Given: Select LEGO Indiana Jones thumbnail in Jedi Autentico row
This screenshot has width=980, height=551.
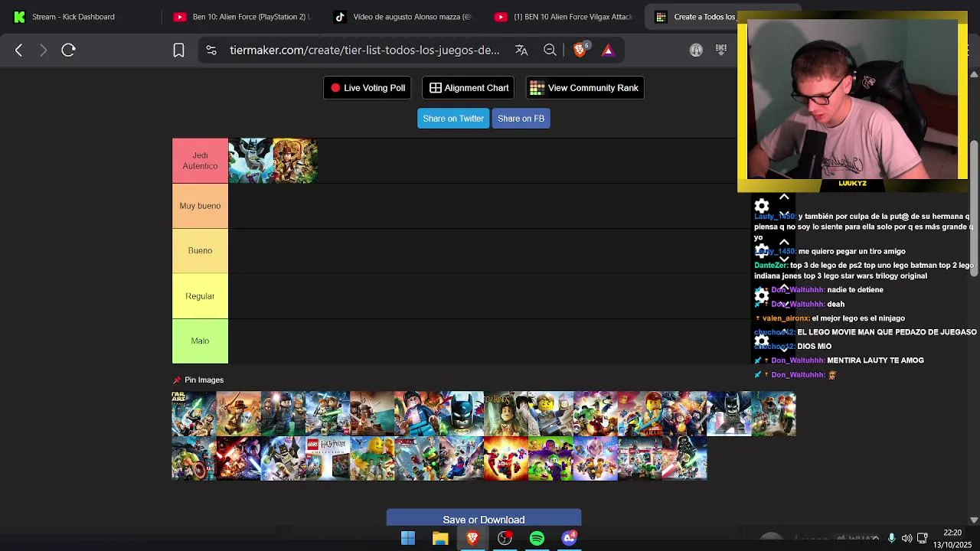Looking at the screenshot, I should (x=296, y=161).
